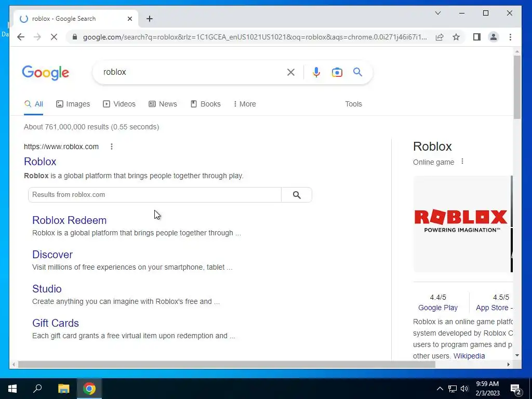532x399 pixels.
Task: Open options dots beside Online game
Action: pos(462,162)
